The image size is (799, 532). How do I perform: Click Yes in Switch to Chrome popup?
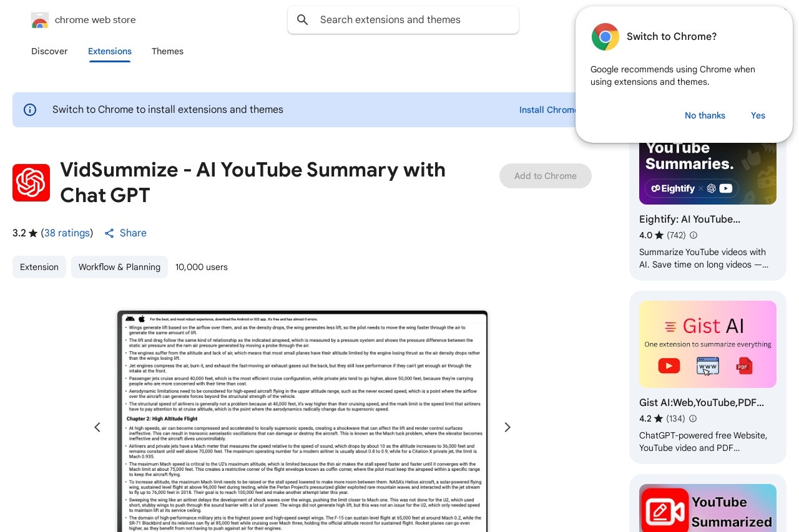[x=758, y=115]
